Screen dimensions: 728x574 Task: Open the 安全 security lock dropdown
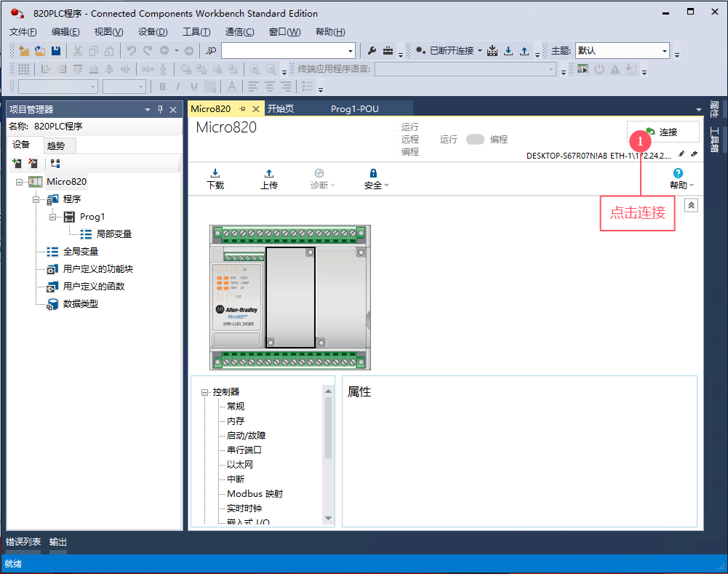tap(376, 179)
